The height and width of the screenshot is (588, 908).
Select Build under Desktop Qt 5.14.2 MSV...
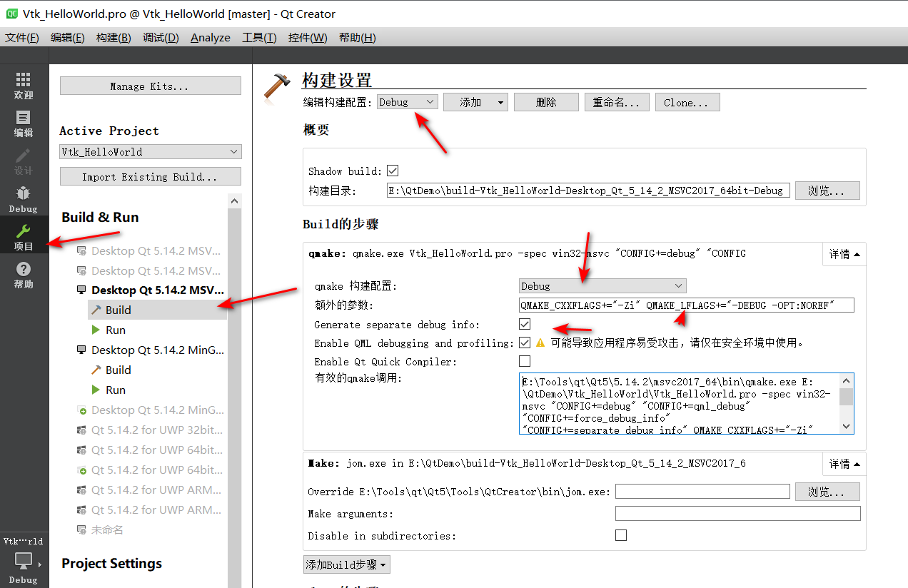point(157,310)
